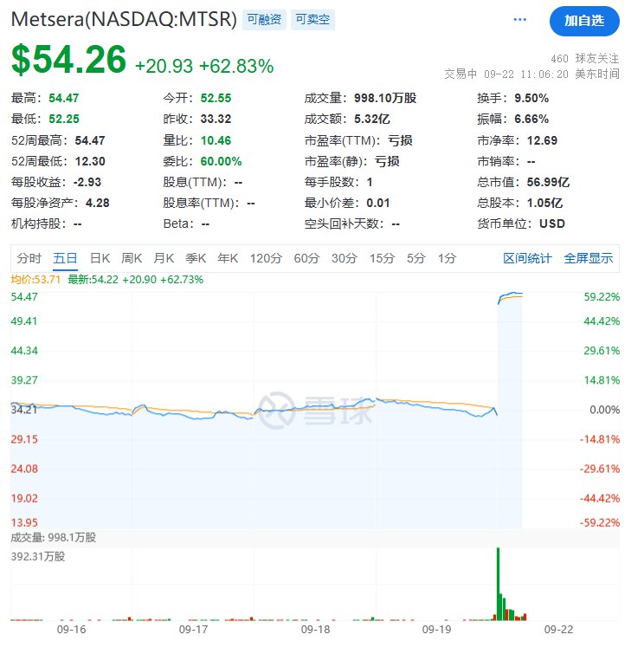The image size is (644, 654).
Task: Click the 振幅 6.66% amplitude value
Action: click(531, 119)
